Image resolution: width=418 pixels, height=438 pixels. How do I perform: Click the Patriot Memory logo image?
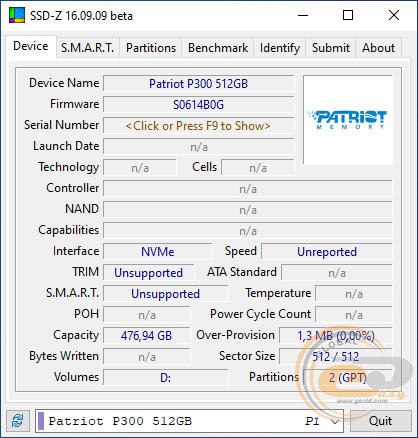coord(347,119)
